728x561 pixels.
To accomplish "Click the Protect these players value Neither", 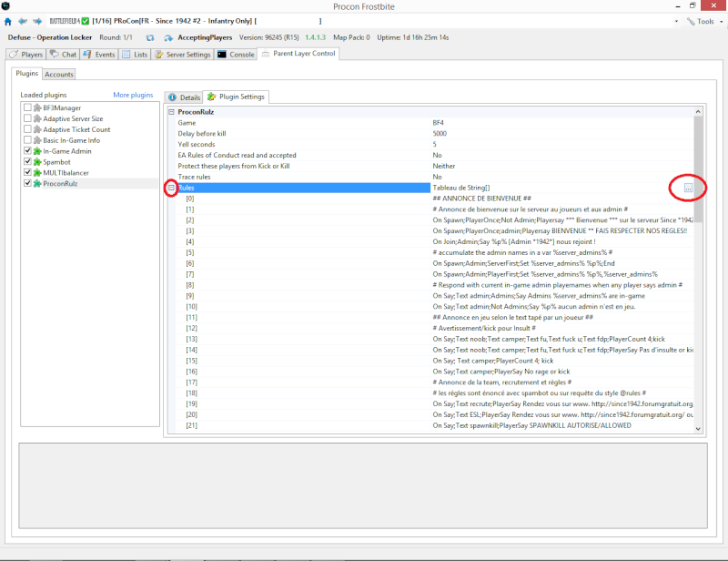I will [x=444, y=166].
